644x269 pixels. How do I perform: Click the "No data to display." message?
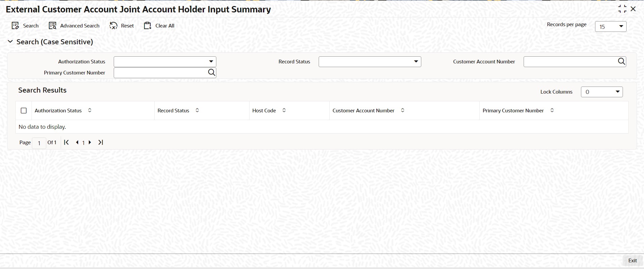coord(42,127)
